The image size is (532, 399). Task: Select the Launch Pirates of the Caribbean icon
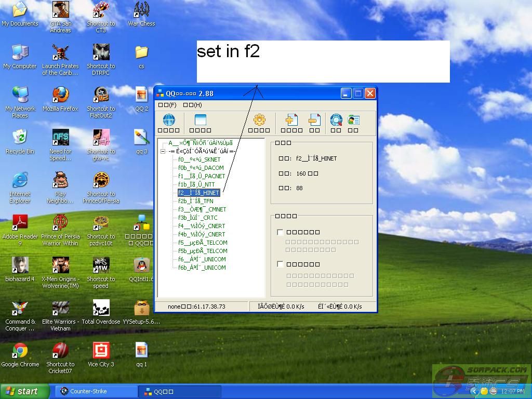coord(60,60)
